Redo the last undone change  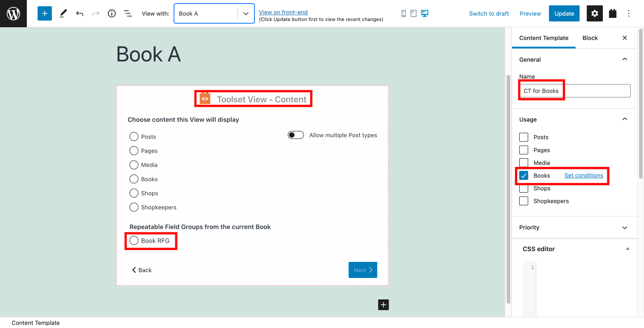pyautogui.click(x=96, y=13)
